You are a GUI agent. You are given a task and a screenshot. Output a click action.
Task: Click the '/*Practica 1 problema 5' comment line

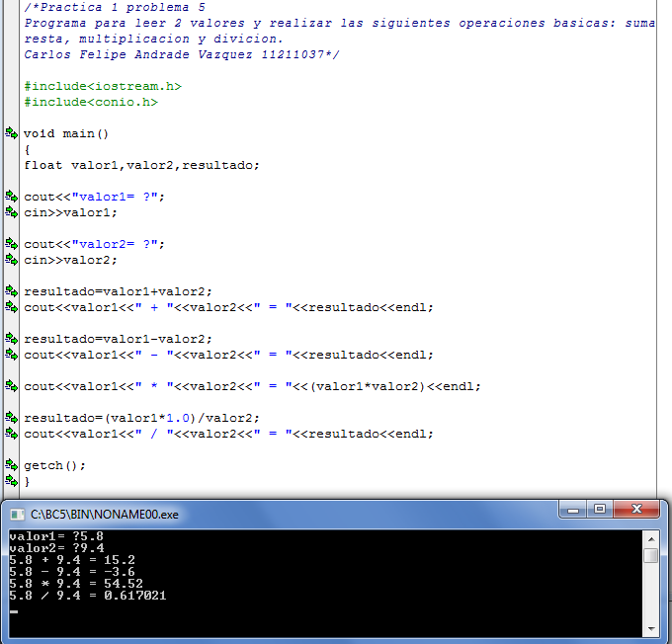[x=115, y=7]
